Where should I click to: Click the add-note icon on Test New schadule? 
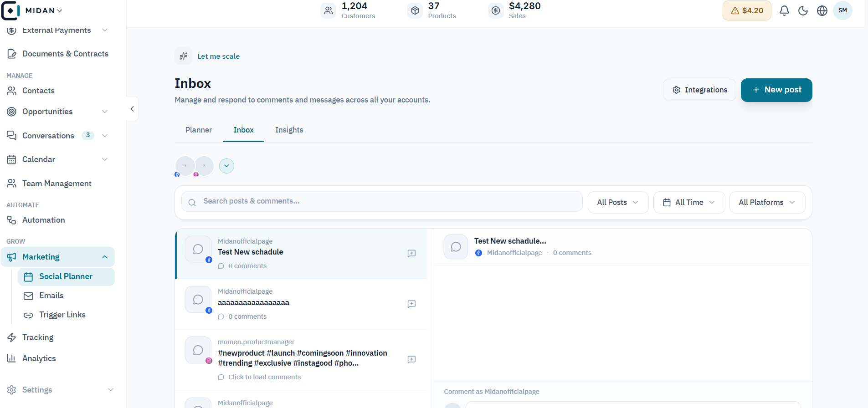point(411,254)
